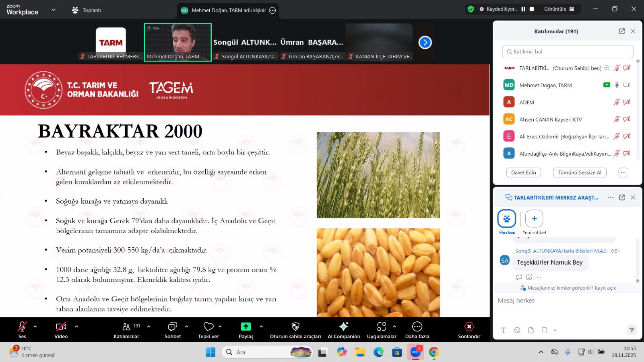
Task: Open the AI Companion tool
Action: pyautogui.click(x=344, y=327)
